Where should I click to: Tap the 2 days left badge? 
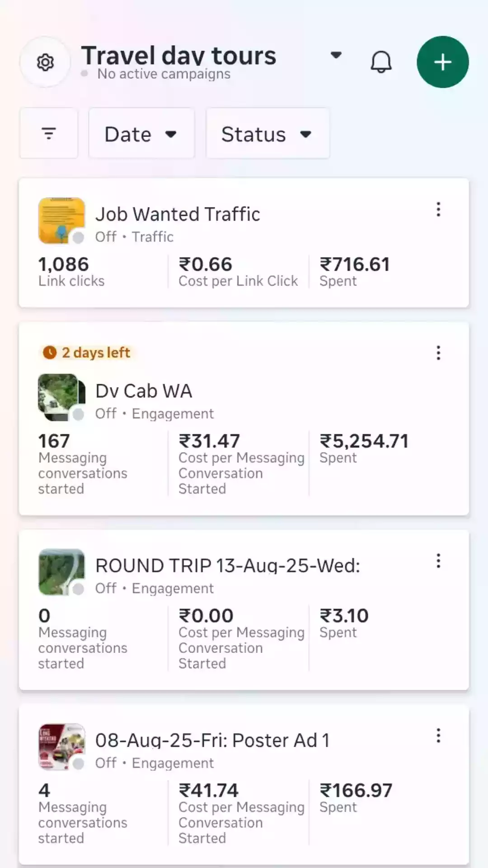[x=87, y=353]
